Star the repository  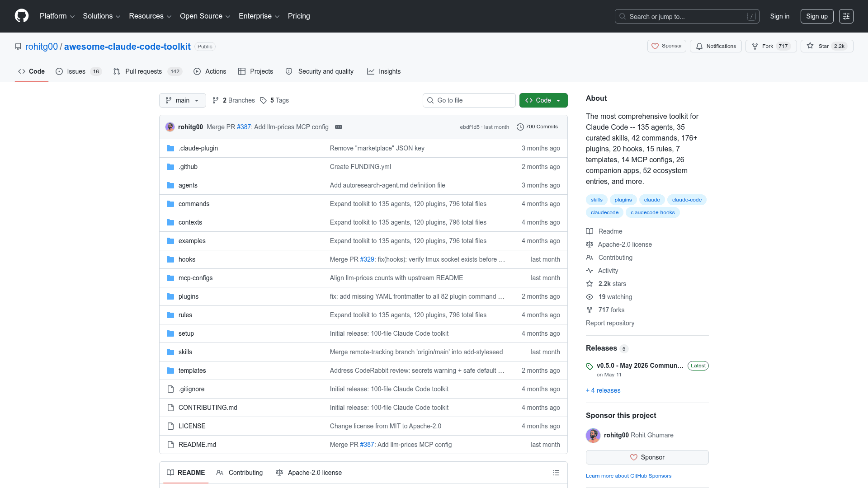coord(827,46)
